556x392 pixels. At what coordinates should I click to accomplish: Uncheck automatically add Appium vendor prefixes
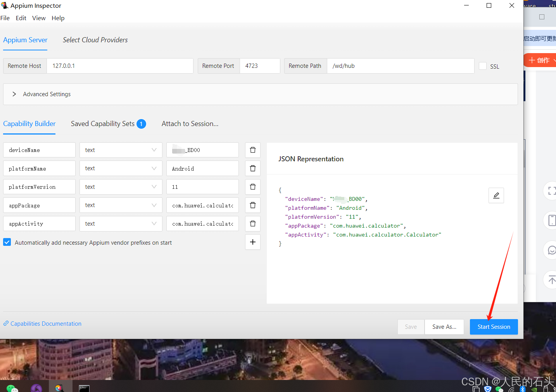(x=7, y=242)
